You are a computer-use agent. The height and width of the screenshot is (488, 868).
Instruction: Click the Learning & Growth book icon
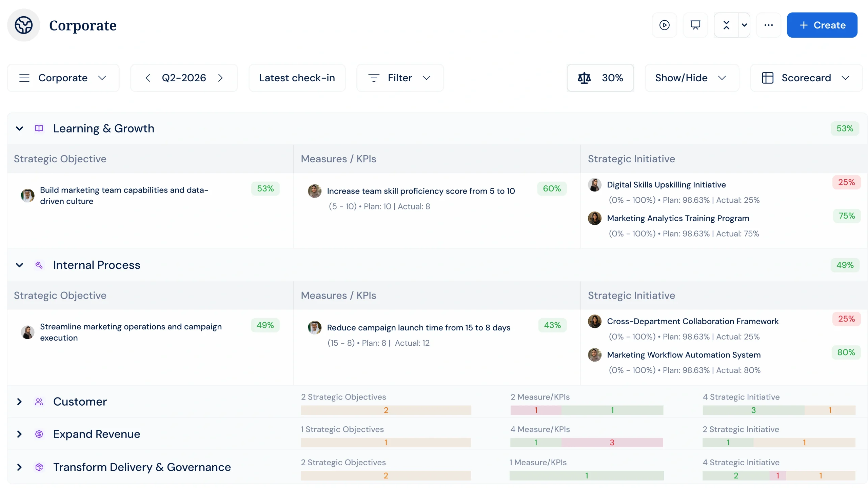point(39,128)
